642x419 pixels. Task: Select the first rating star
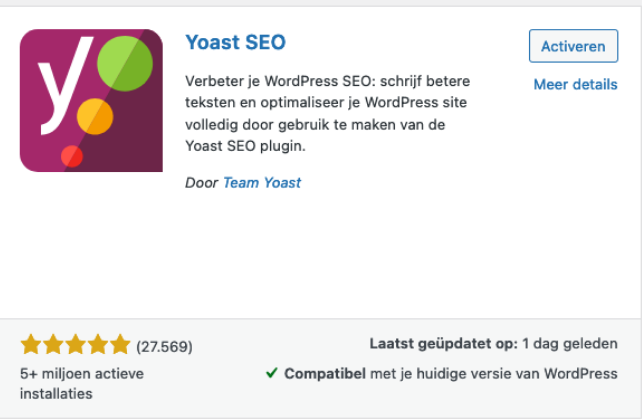click(x=31, y=344)
